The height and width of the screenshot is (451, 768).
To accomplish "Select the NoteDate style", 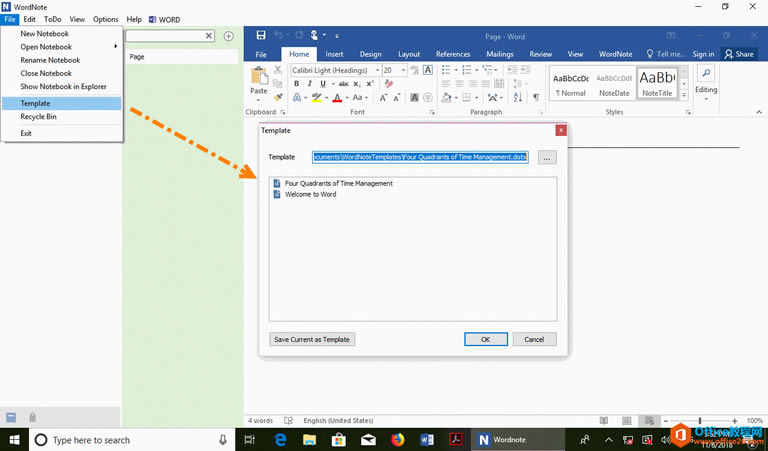I will [614, 84].
